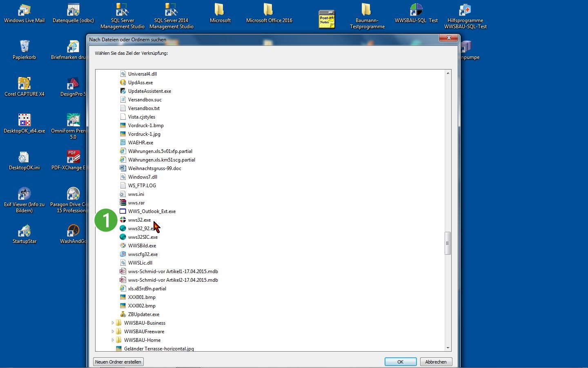
Task: Select UpdateAssistent.exe in the list
Action: click(x=149, y=91)
